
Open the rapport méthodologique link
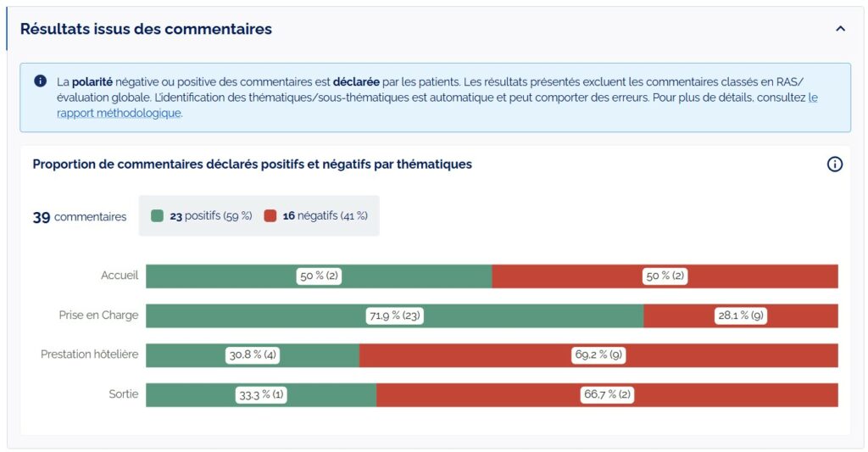click(x=119, y=113)
